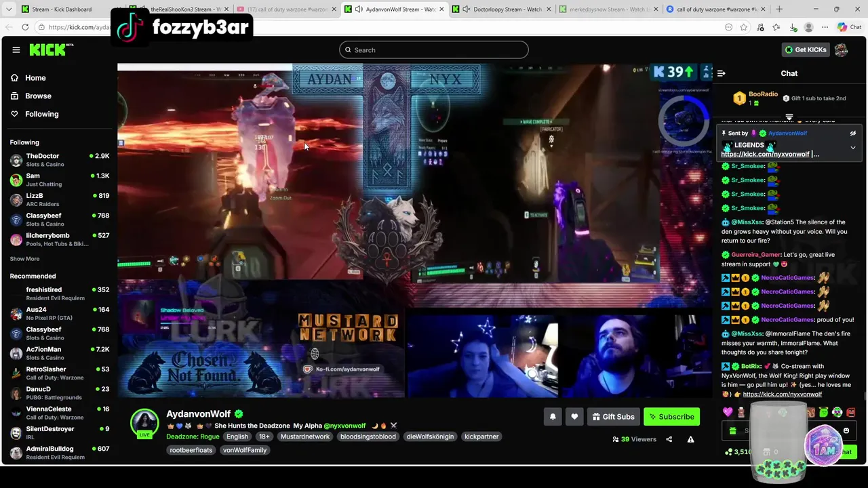Select the Mustardnetwork tag
Viewport: 868px width, 488px height.
[x=305, y=436]
